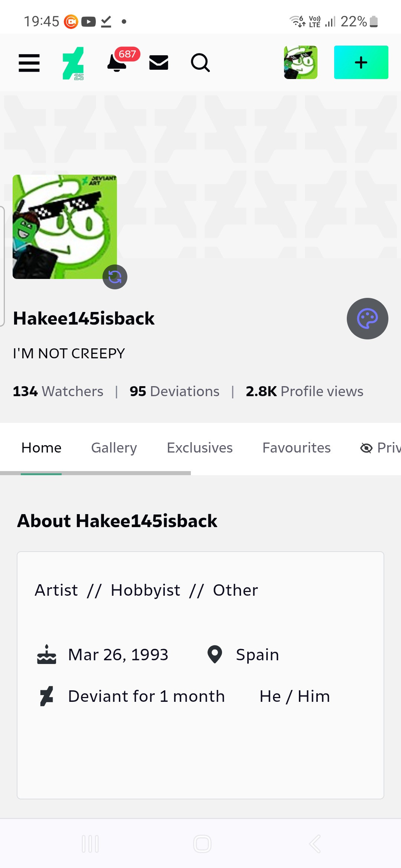Switch to the Gallery tab
This screenshot has width=401, height=868.
click(114, 448)
